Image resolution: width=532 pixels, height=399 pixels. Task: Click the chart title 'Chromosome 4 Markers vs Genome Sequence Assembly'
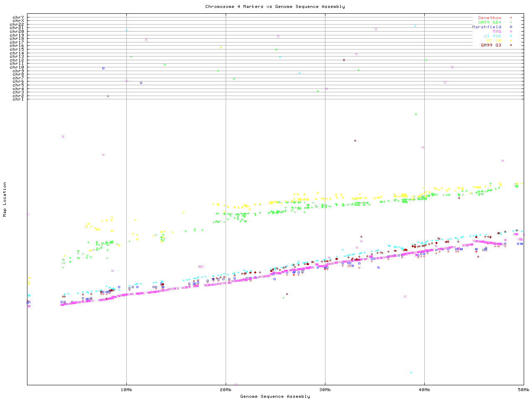click(x=275, y=7)
